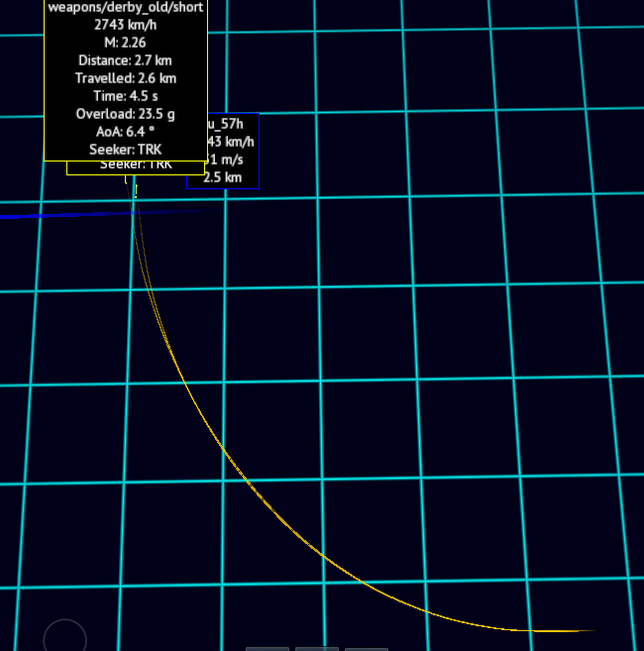Click the blue aircraft trail line

point(59,214)
